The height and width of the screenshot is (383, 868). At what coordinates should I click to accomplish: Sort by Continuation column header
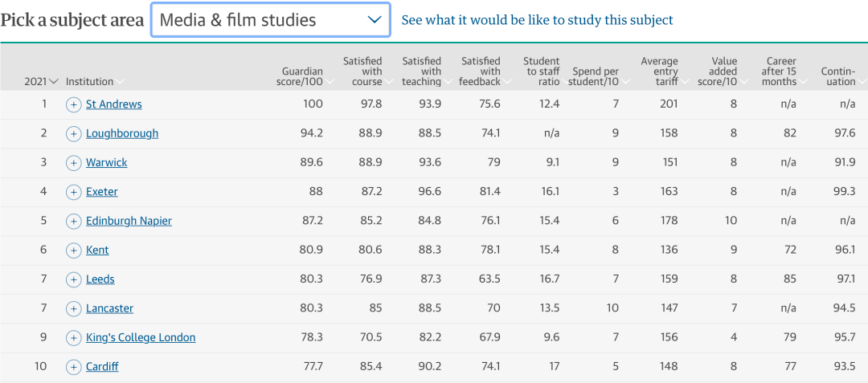(837, 76)
